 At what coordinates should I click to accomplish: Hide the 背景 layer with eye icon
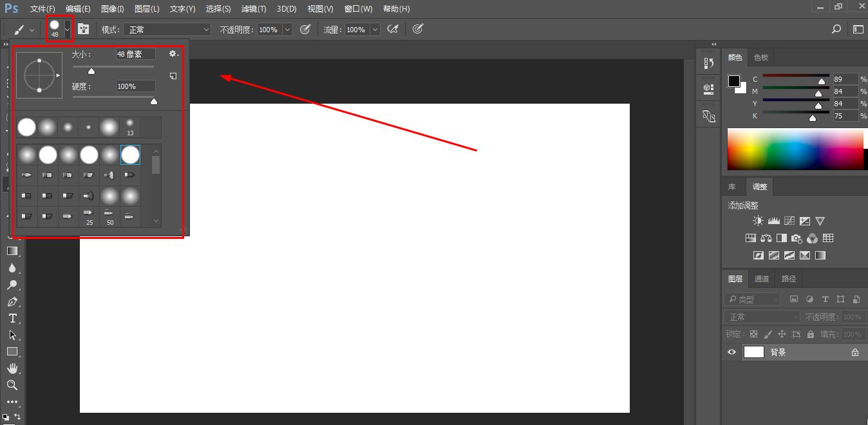(x=731, y=352)
